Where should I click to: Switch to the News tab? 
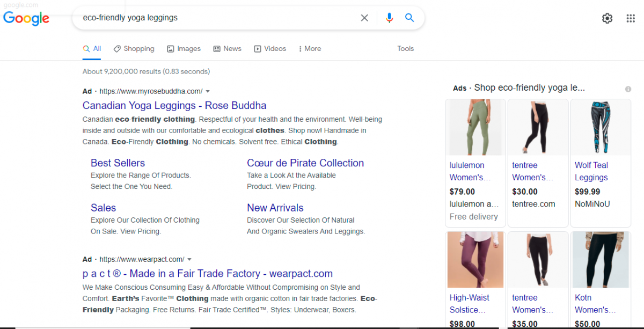point(228,48)
